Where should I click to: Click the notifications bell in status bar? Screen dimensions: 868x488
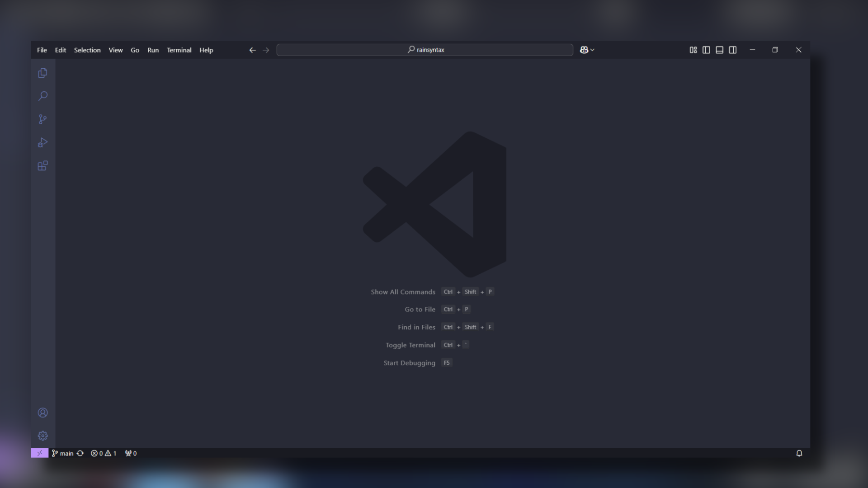point(799,453)
